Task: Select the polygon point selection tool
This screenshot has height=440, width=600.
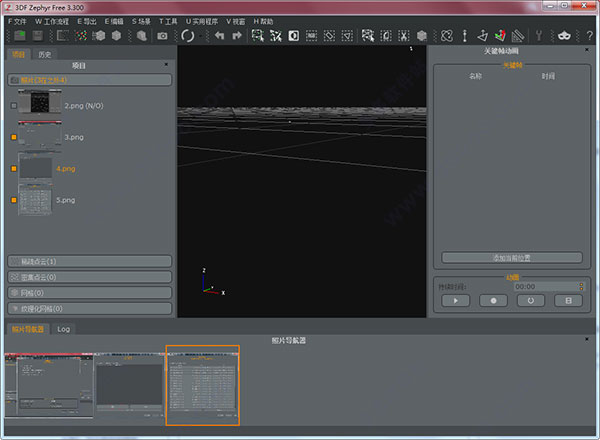Action: click(x=276, y=36)
